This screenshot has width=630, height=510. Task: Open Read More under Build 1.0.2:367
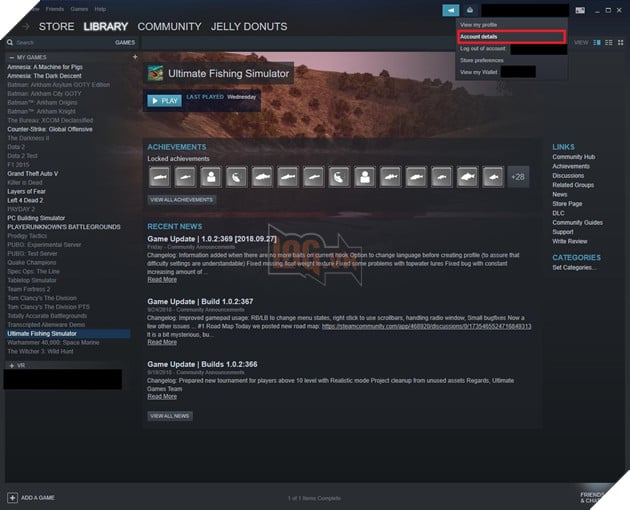[x=162, y=342]
